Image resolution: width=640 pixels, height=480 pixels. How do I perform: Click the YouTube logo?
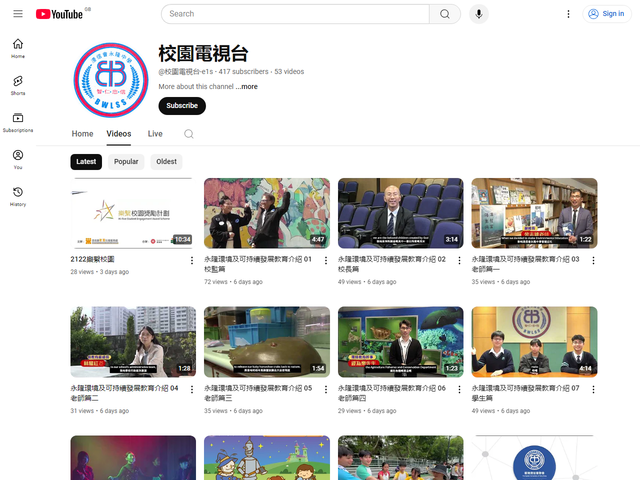pyautogui.click(x=59, y=14)
